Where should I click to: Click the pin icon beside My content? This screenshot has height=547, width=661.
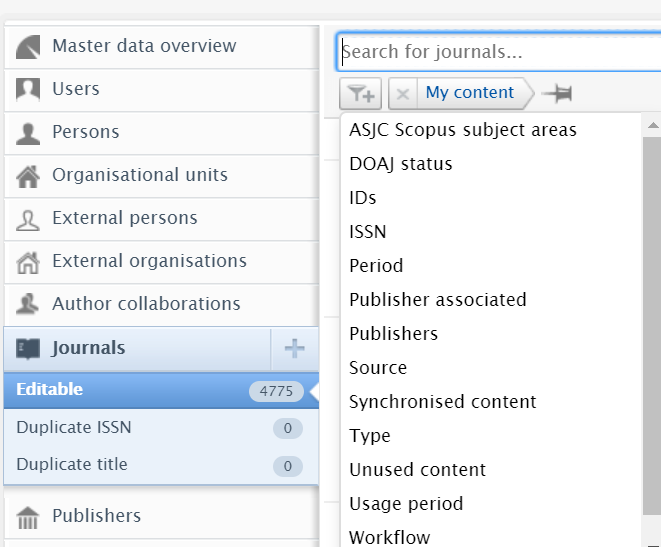coord(556,94)
